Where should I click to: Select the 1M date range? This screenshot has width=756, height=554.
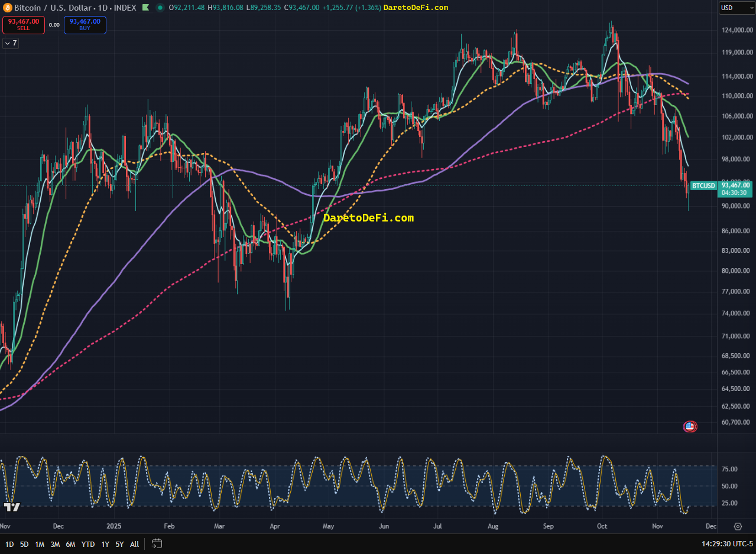(40, 544)
